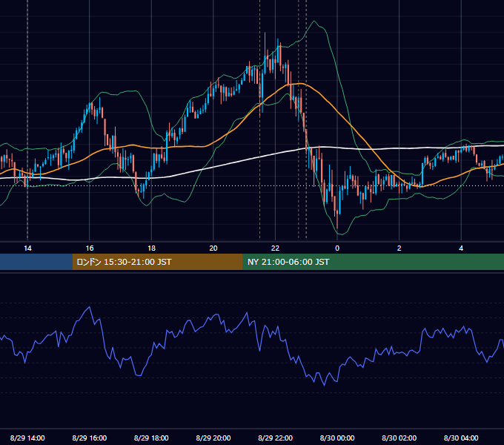The image size is (504, 445).
Task: Click the price chart's hour label 14
Action: pos(27,248)
